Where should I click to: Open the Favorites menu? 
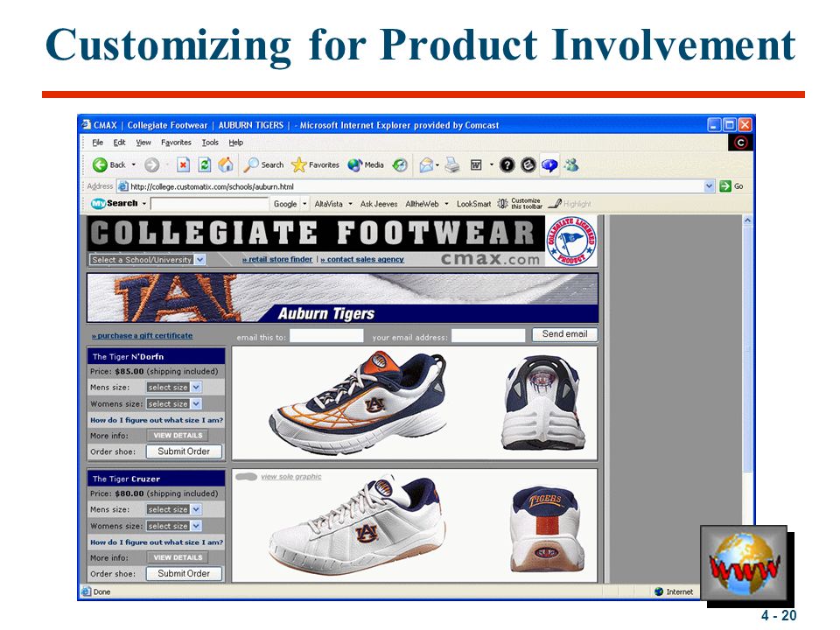[176, 143]
